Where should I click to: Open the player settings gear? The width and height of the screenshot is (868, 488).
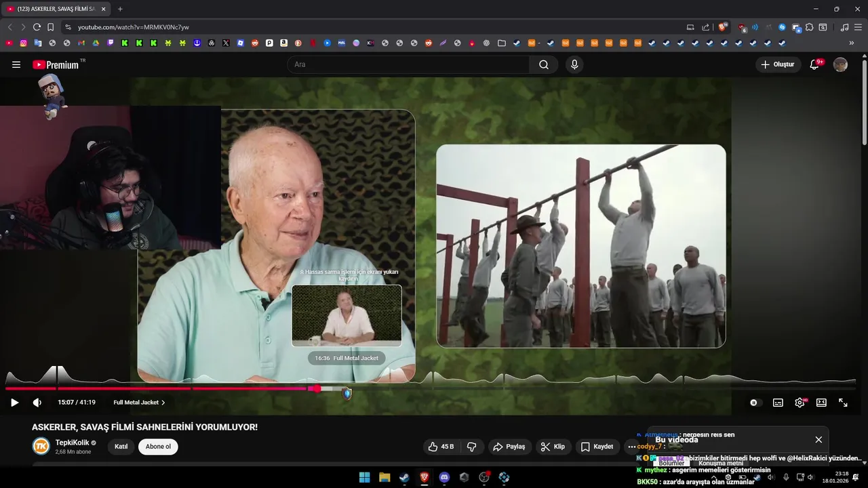click(800, 403)
